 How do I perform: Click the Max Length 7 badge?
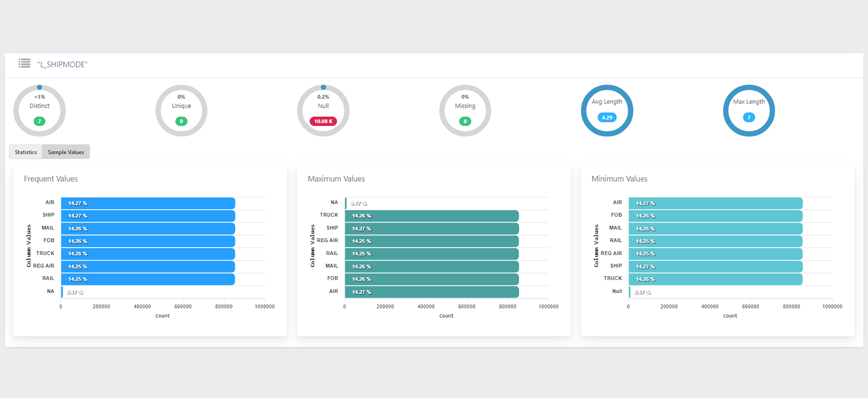[748, 117]
